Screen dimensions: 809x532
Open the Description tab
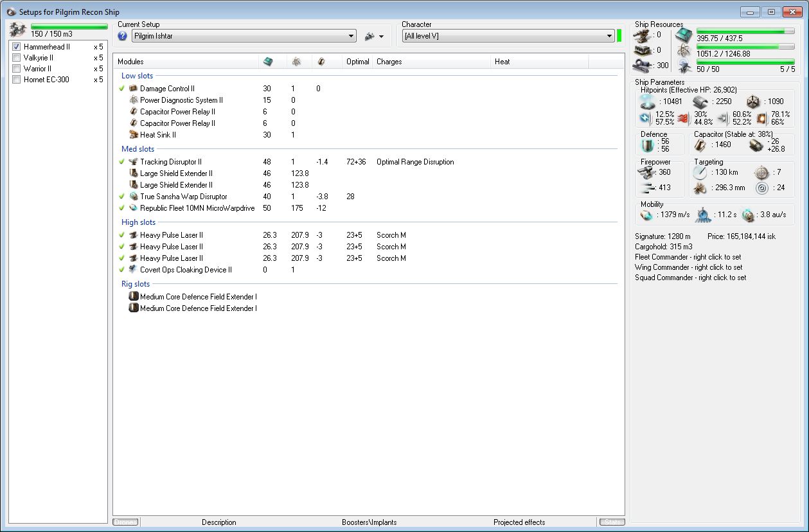pos(219,522)
